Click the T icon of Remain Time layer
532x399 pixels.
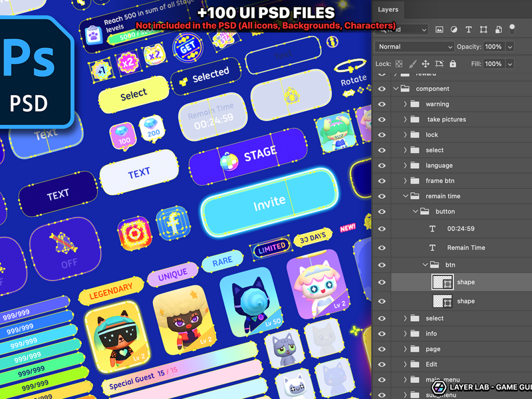[432, 247]
